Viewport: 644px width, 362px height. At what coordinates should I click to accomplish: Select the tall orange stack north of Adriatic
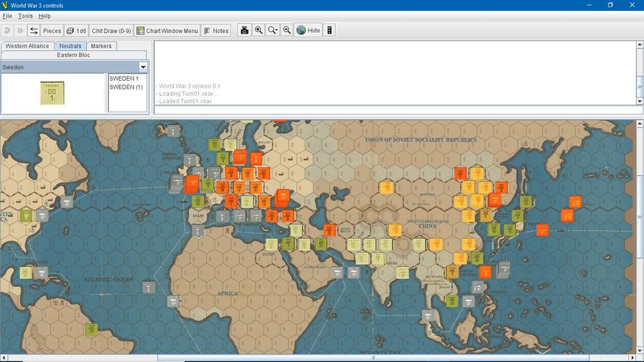click(x=282, y=198)
